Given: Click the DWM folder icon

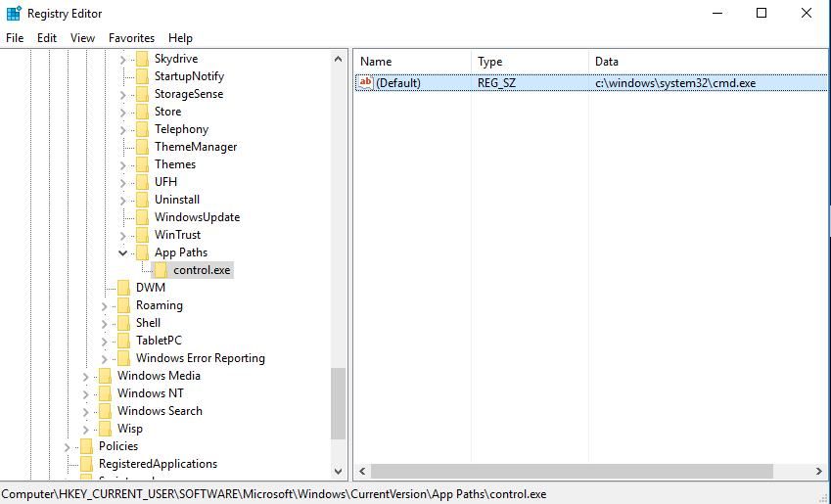Looking at the screenshot, I should [x=123, y=288].
